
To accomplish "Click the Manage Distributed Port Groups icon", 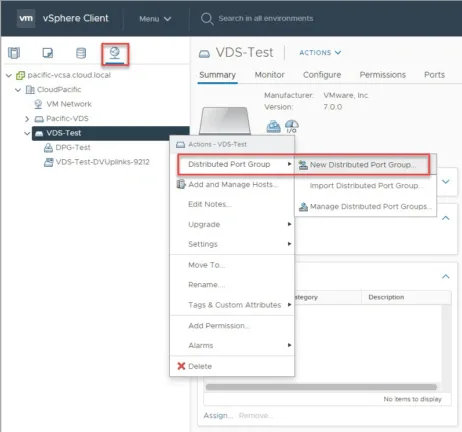I will pyautogui.click(x=303, y=207).
